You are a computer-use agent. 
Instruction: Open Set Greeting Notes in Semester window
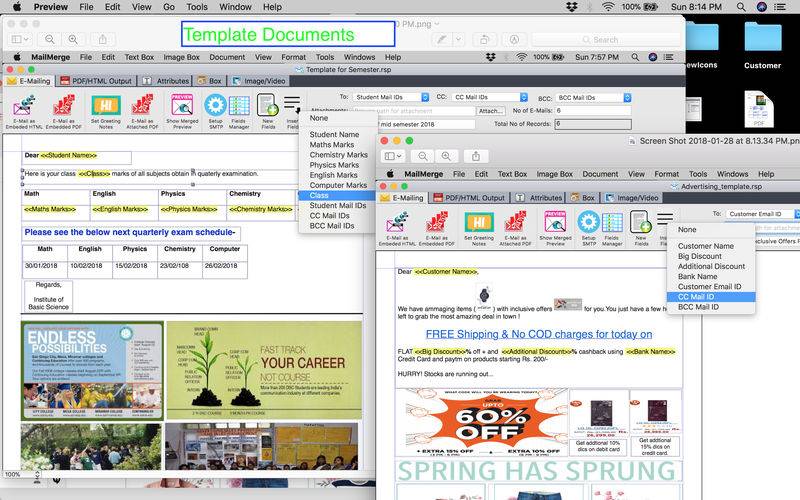(x=106, y=111)
